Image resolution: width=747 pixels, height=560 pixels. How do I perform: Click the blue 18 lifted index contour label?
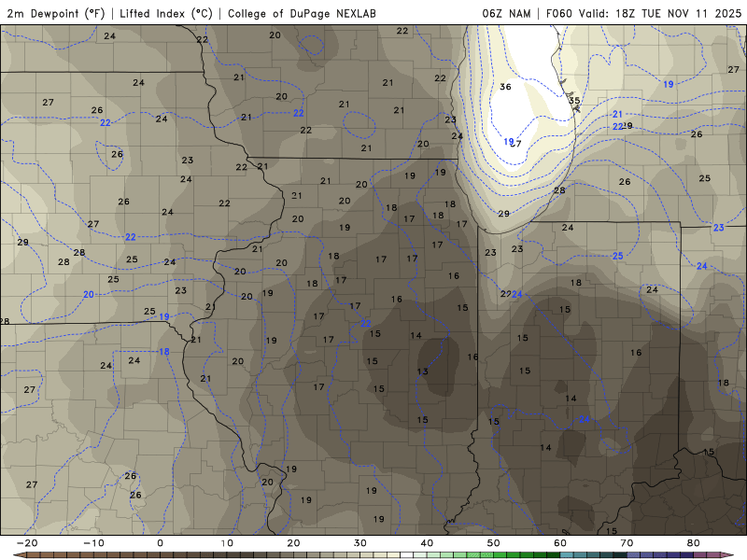[x=164, y=352]
